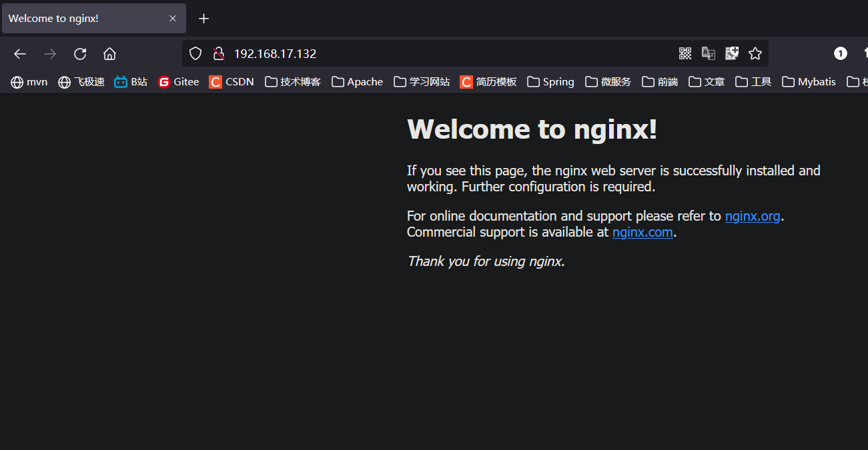Open the mvn bookmark
The image size is (868, 450).
click(29, 82)
